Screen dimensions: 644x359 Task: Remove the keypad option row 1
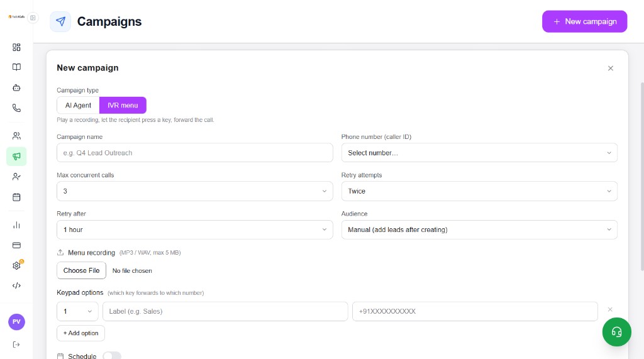pos(610,309)
